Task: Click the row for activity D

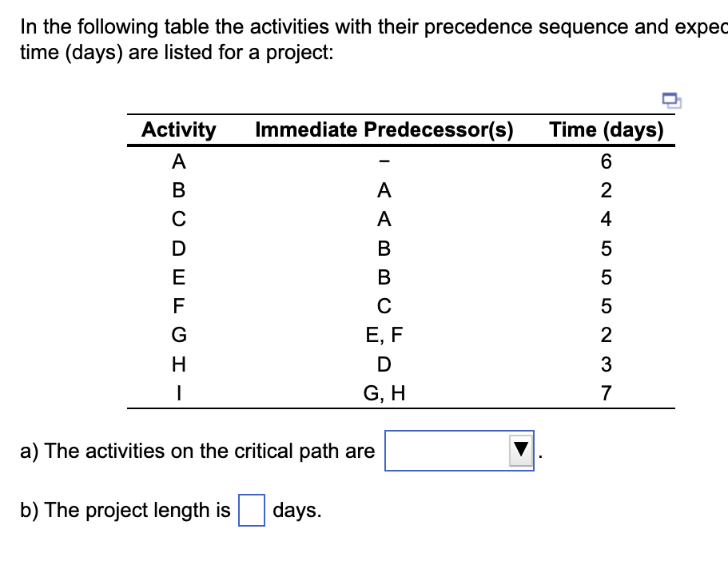Action: tap(178, 249)
